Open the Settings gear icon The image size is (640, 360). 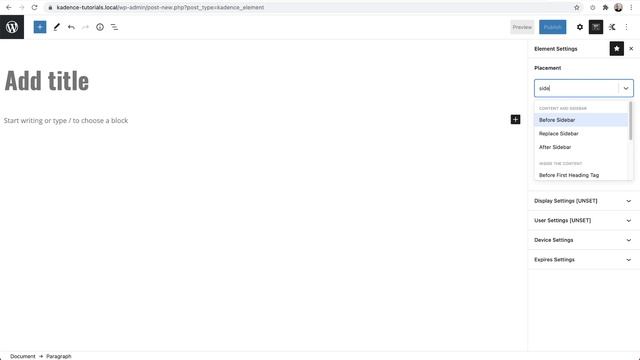580,27
